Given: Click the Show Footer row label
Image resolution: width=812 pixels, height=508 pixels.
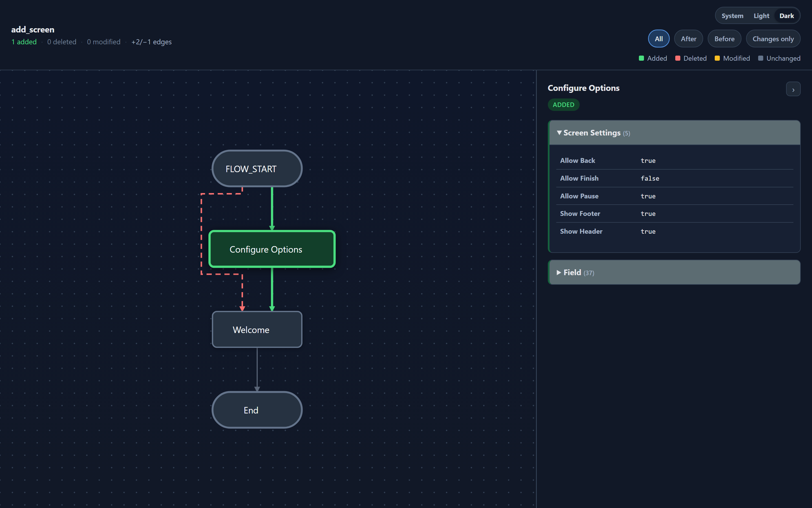Looking at the screenshot, I should 580,214.
